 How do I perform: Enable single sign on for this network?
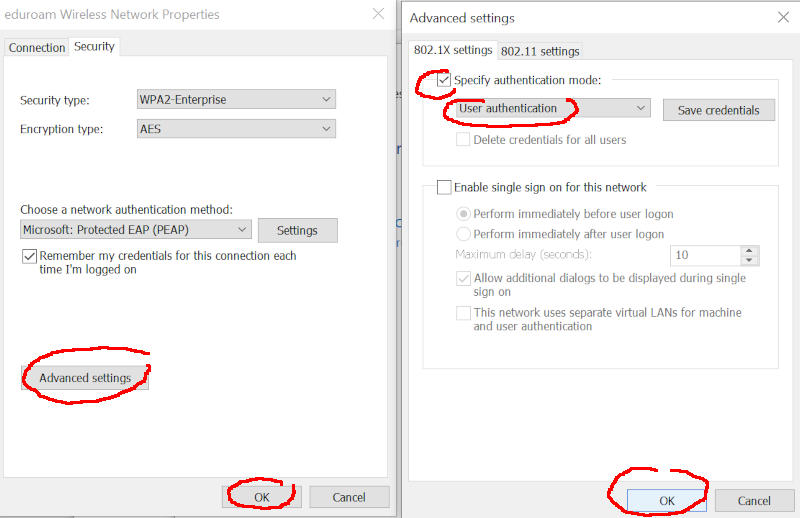click(444, 187)
